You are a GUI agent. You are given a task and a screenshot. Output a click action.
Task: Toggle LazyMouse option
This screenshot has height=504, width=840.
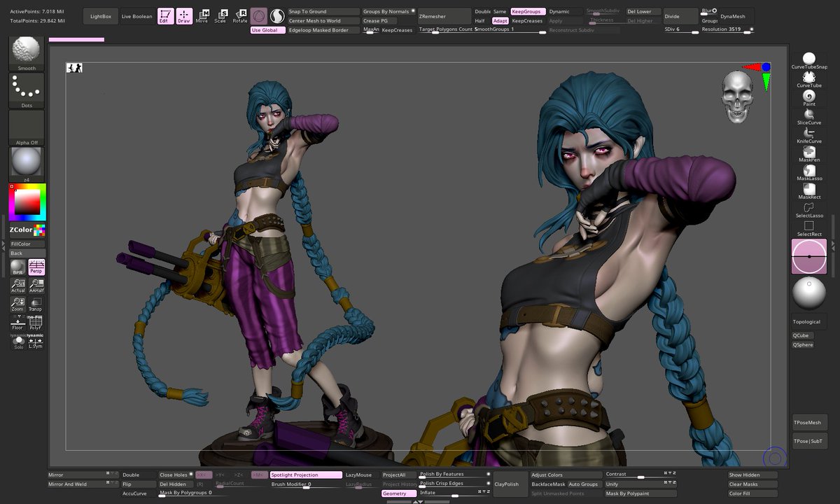click(359, 475)
